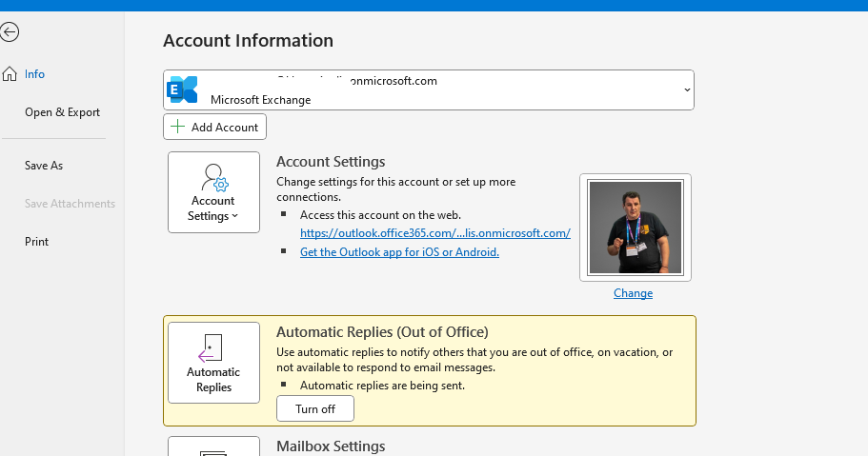Open the Print page from the sidebar

tap(36, 242)
